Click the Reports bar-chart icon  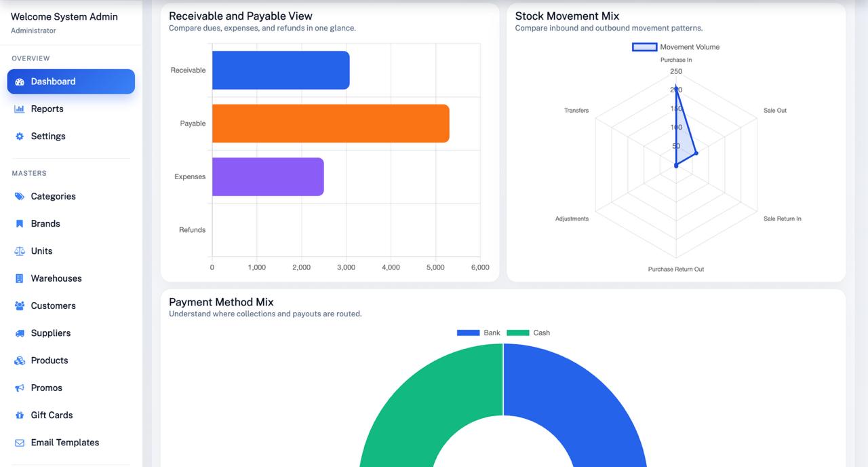coord(20,109)
